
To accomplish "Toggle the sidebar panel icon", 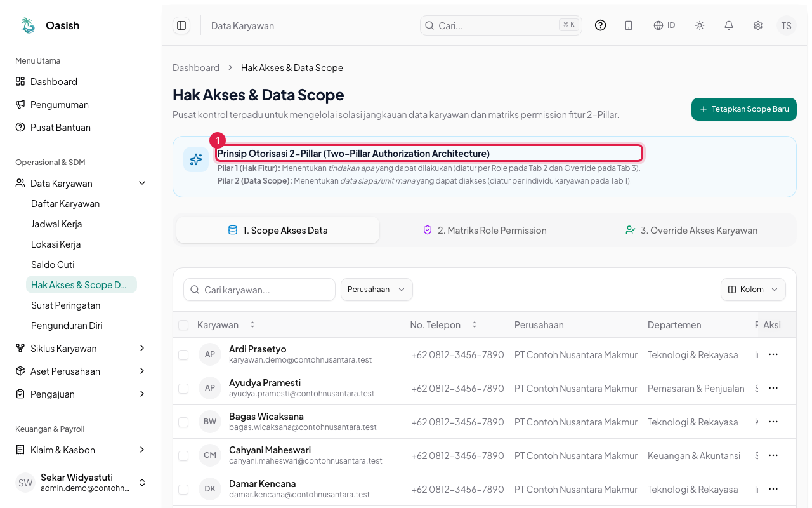I will (x=181, y=25).
